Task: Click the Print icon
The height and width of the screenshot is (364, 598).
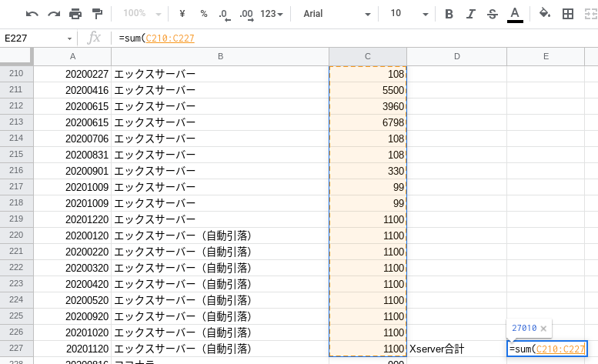Action: point(75,14)
